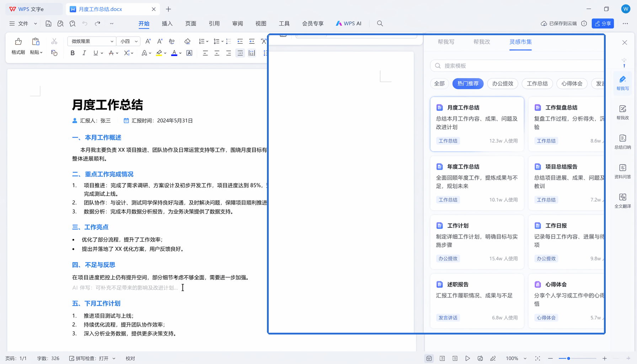Viewport: 637px width, 364px height.
Task: Expand the 粘贴 paste options arrow
Action: point(41,53)
